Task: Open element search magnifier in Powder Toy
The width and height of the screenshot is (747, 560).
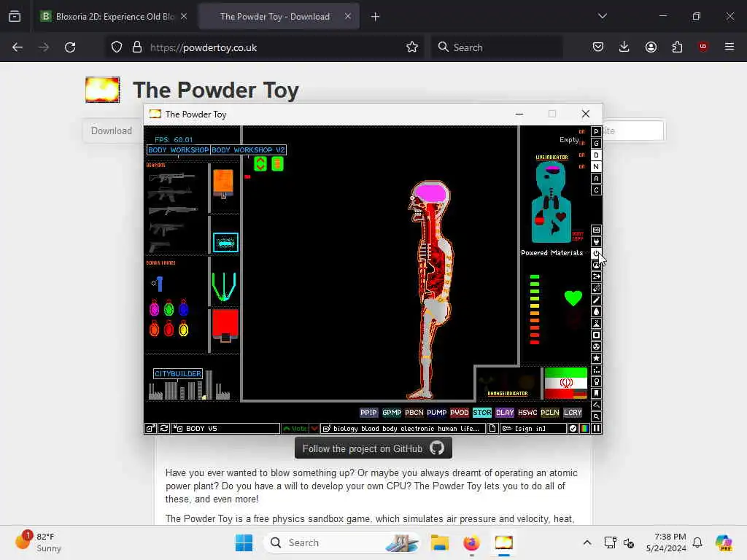Action: pyautogui.click(x=596, y=416)
